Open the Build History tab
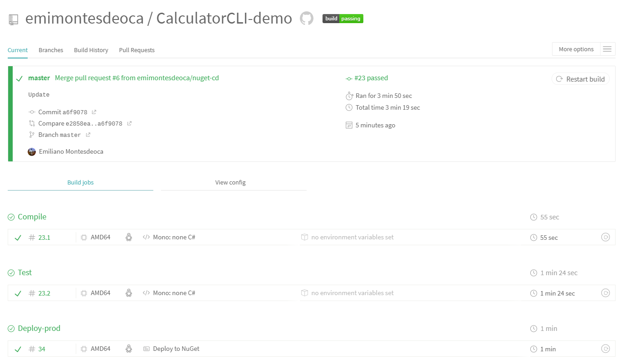Viewport: 621px width, 364px height. [x=91, y=50]
